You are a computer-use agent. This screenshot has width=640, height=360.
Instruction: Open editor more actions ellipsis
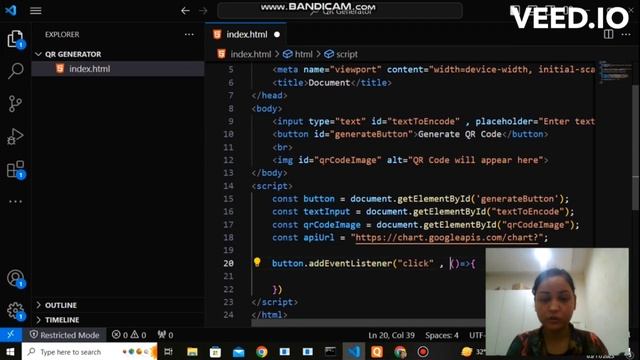(x=626, y=34)
